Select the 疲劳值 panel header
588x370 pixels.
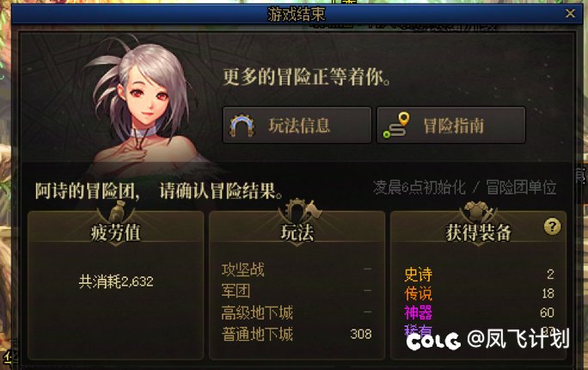115,232
